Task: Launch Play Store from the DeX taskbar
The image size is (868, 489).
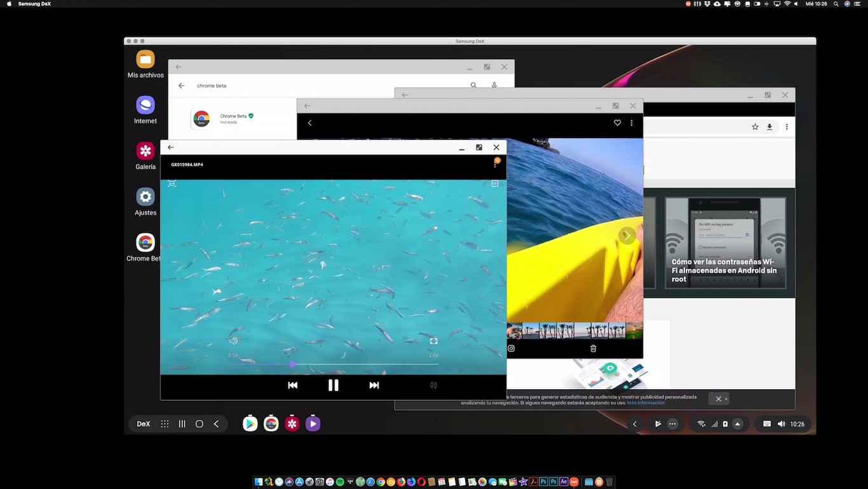Action: [x=250, y=424]
